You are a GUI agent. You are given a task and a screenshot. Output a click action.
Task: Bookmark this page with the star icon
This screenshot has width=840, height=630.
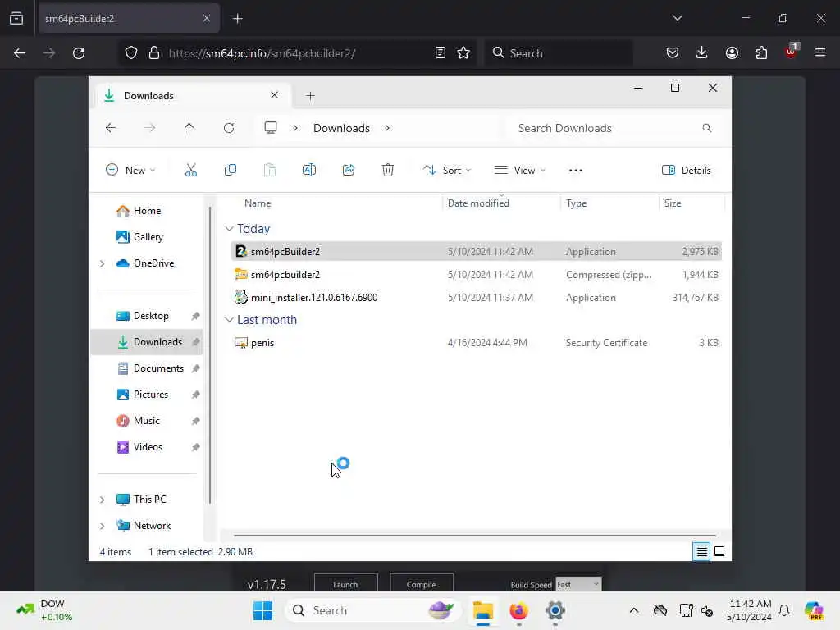pos(463,53)
